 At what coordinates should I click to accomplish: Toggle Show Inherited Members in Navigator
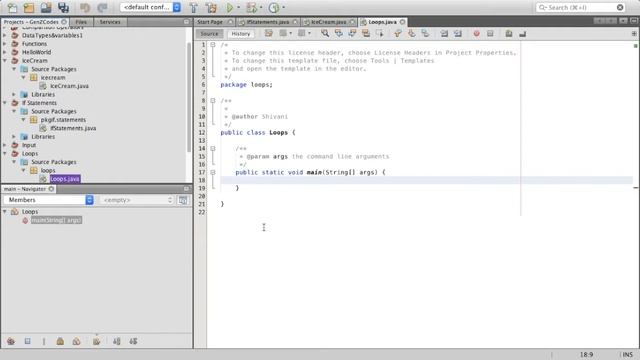tap(11, 341)
